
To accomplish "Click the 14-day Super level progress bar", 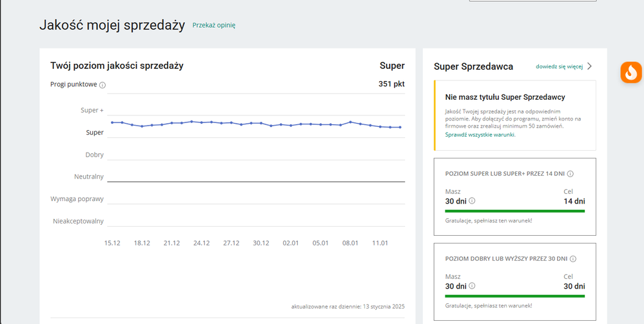I will 514,211.
